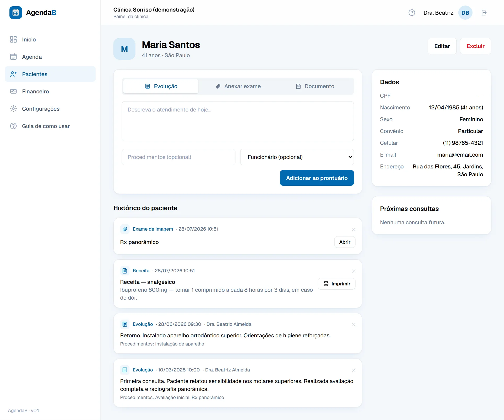Click Procedimentos: Avaliação inicial, Rx panorâmico
Screen dimensions: 504x420
click(x=172, y=397)
